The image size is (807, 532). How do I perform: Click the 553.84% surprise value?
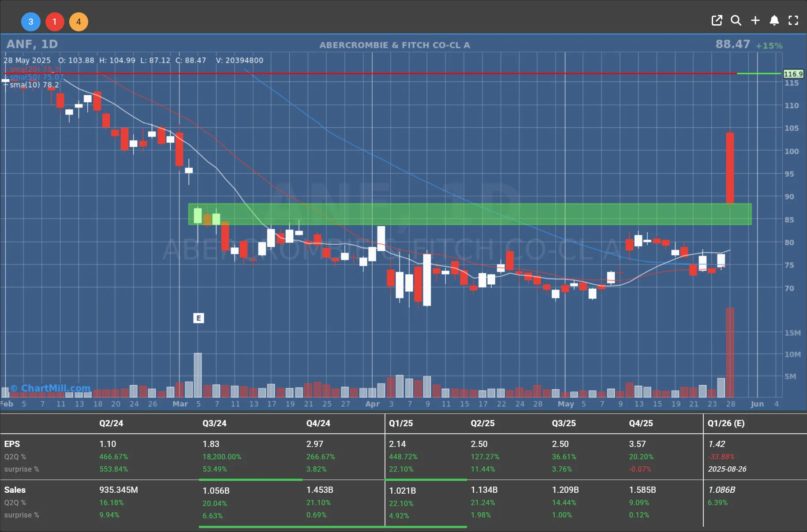(x=113, y=469)
